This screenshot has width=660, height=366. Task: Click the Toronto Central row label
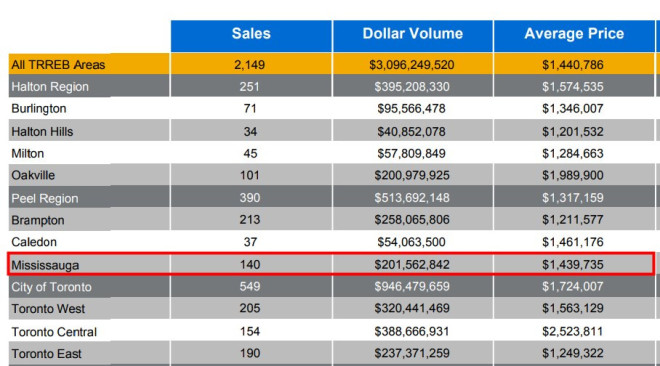coord(54,332)
